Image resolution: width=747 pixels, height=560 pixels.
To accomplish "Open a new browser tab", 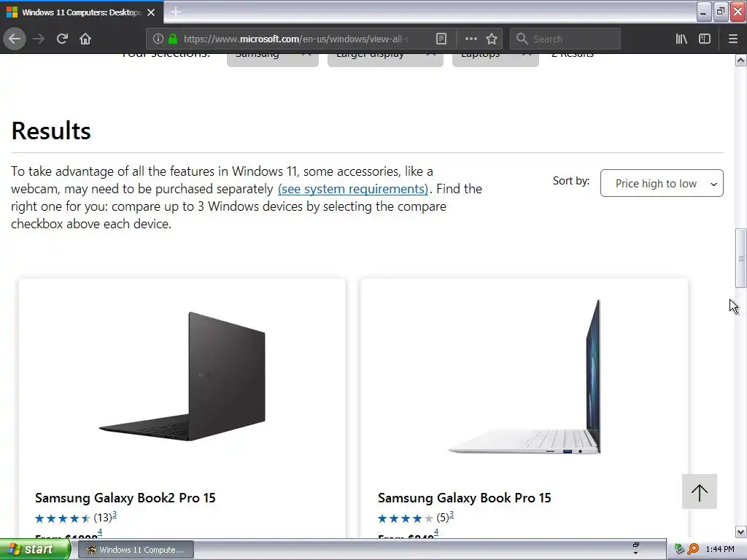I will [x=176, y=12].
